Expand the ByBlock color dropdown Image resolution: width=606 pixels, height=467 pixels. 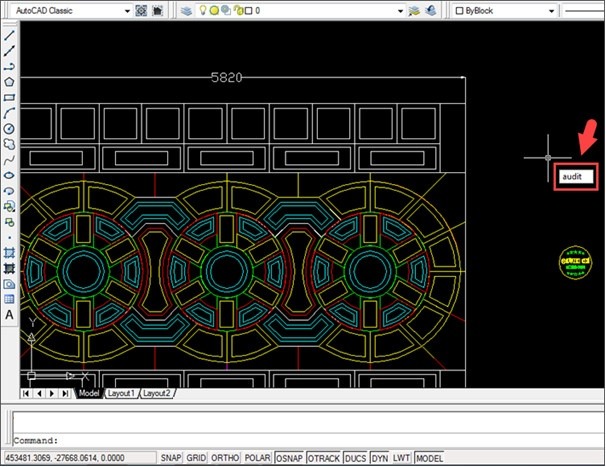pyautogui.click(x=552, y=11)
